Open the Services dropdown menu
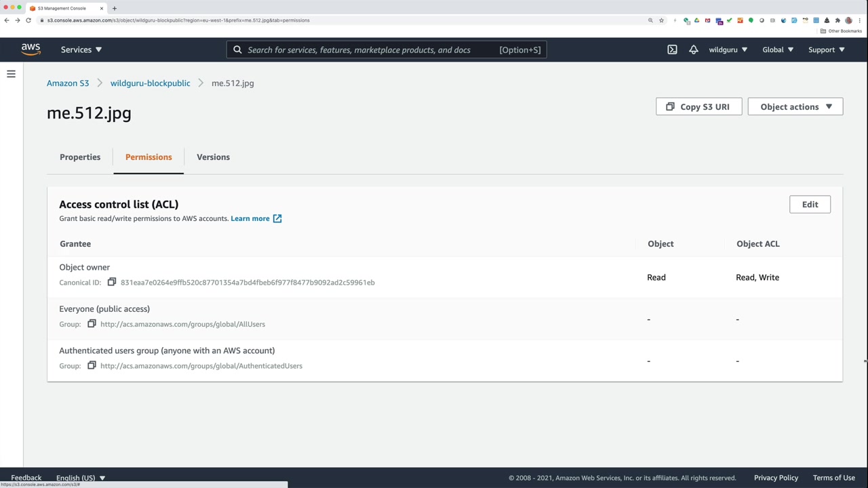 (x=81, y=49)
